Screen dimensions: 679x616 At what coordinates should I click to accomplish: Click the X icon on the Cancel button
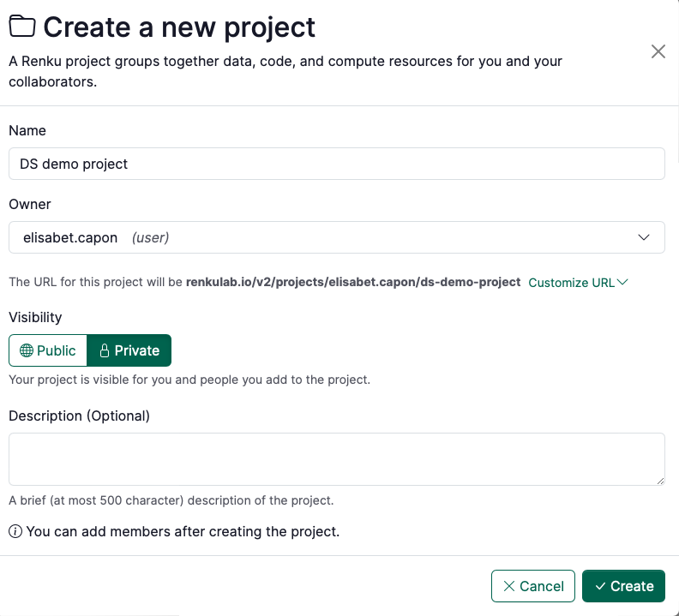coord(509,586)
